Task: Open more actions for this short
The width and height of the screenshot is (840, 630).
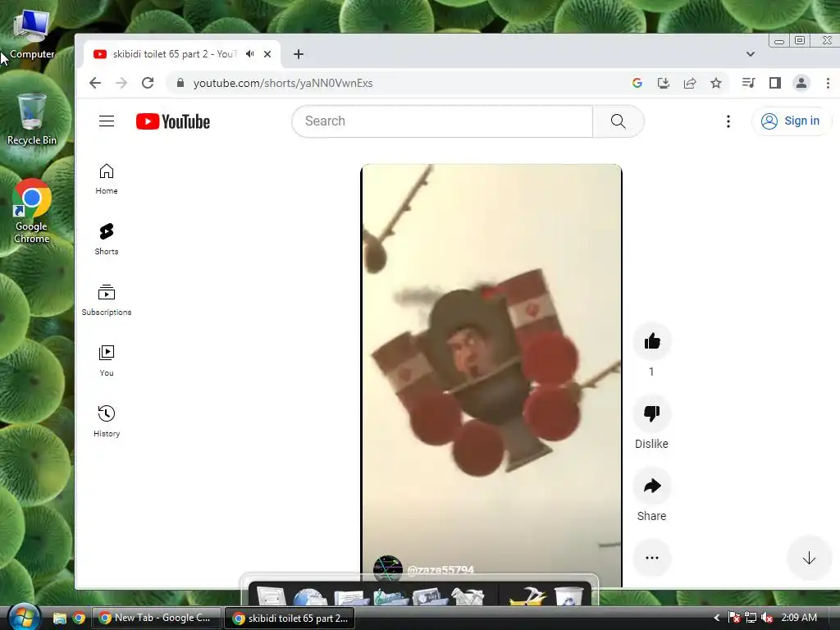Action: 652,558
